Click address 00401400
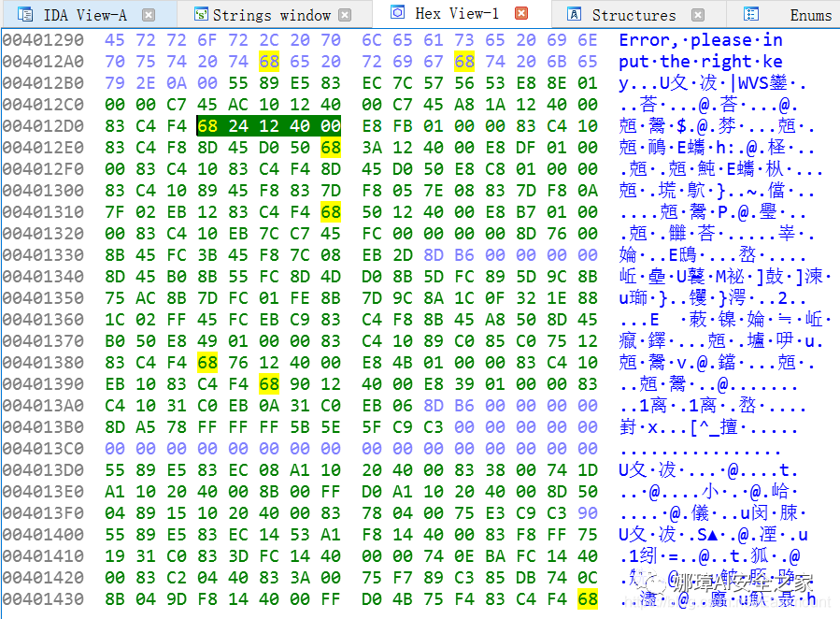840x619 pixels. tap(43, 534)
